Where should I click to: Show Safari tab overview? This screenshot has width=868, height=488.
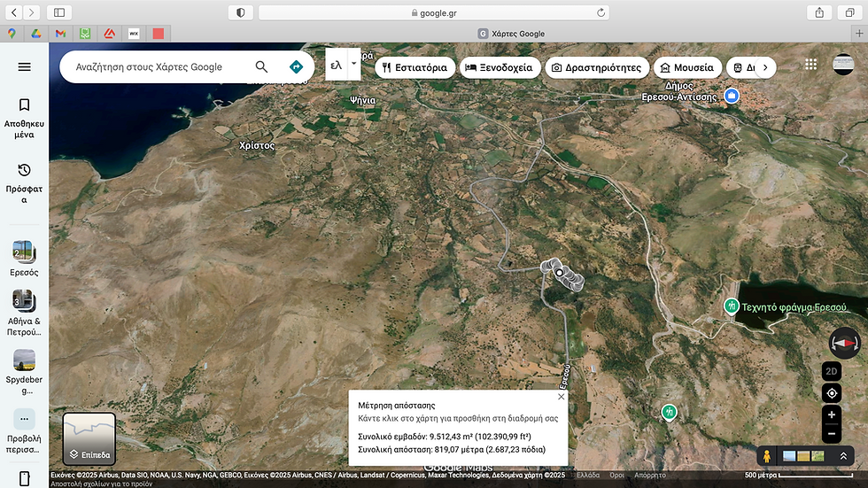click(849, 12)
